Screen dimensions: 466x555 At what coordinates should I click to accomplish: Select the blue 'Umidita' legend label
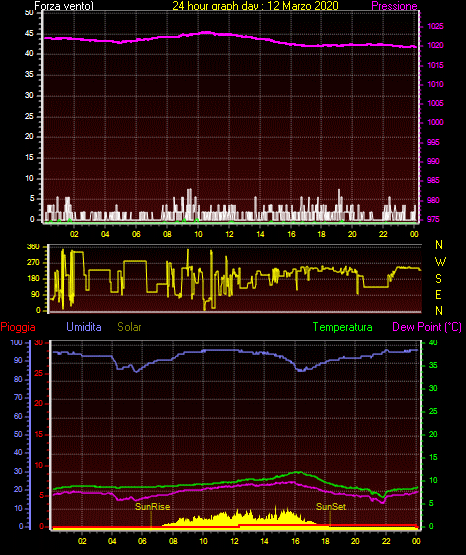84,327
